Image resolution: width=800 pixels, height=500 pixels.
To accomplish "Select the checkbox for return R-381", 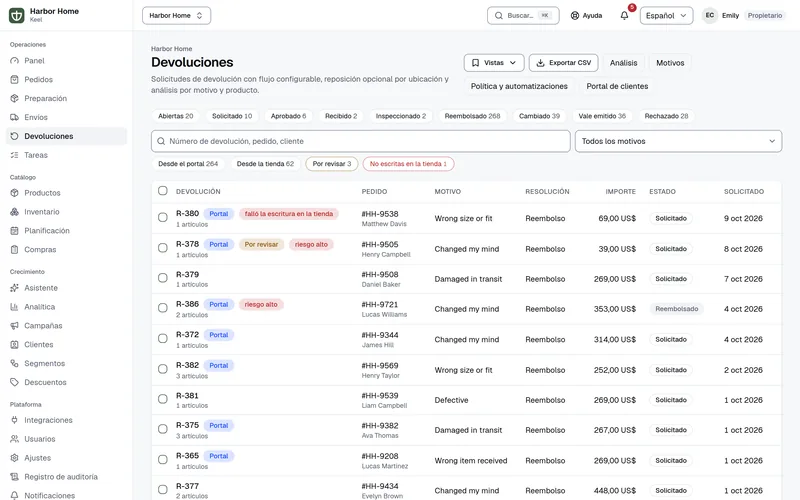I will (163, 399).
